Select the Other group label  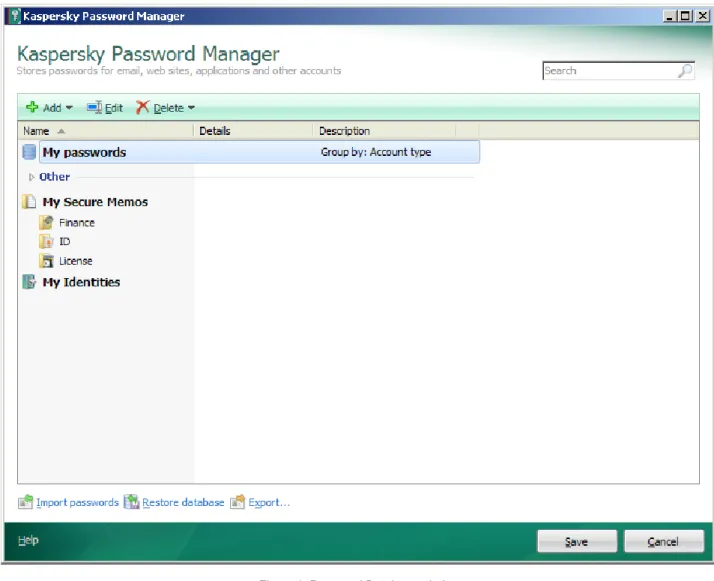[55, 177]
